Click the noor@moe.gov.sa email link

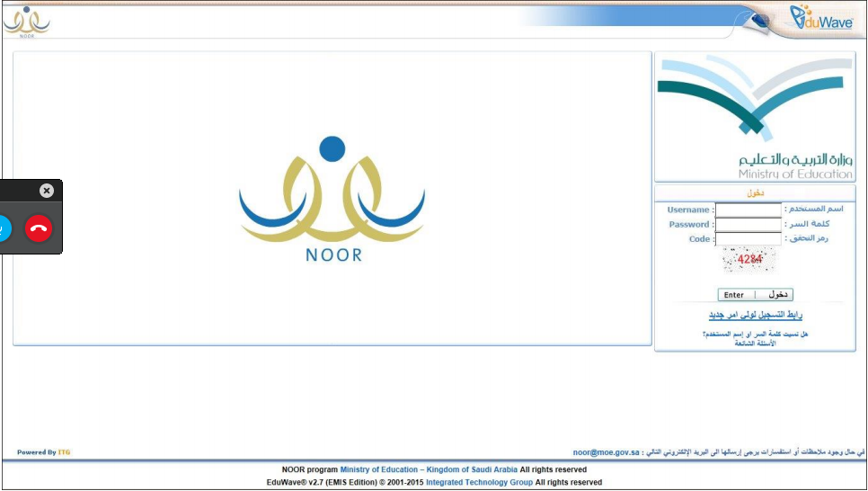607,452
